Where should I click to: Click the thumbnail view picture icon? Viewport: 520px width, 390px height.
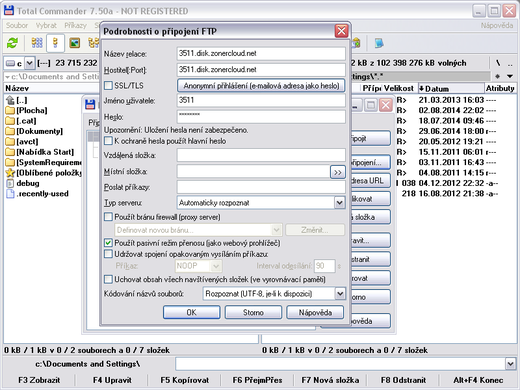tap(75, 43)
